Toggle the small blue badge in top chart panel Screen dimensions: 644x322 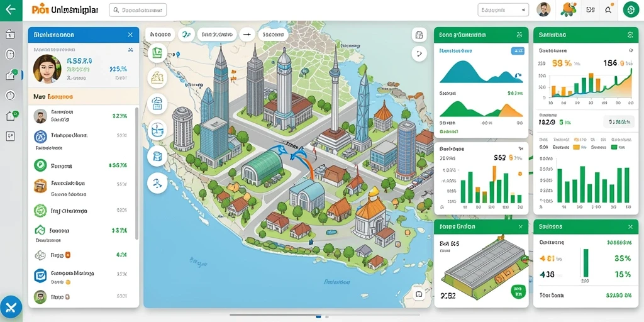(x=518, y=51)
